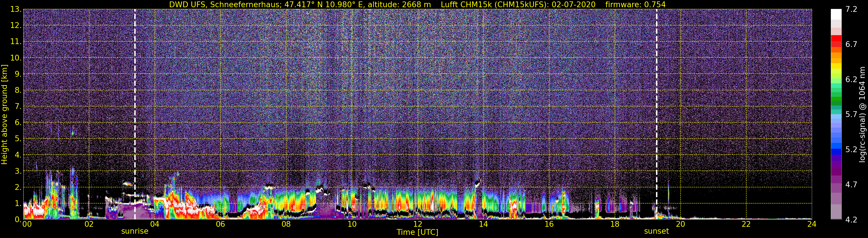Click the DWD UFS, Schneefernerhaus title text

[x=225, y=4]
